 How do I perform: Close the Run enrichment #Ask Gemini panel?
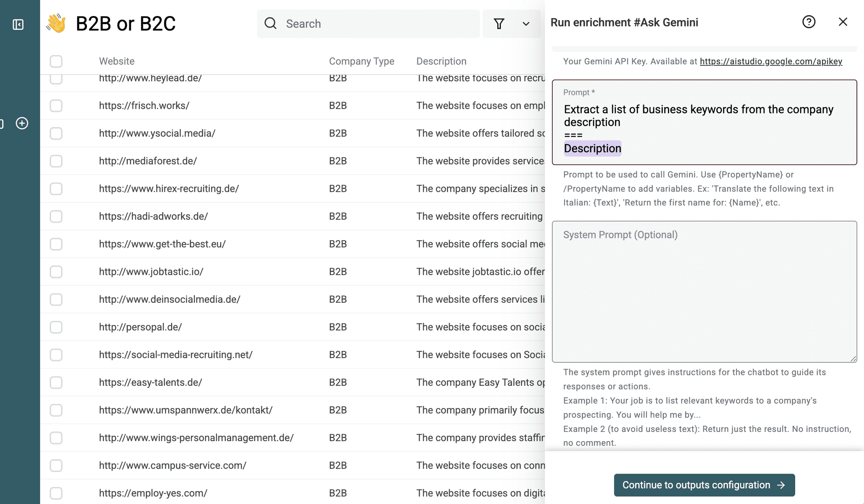coord(843,22)
